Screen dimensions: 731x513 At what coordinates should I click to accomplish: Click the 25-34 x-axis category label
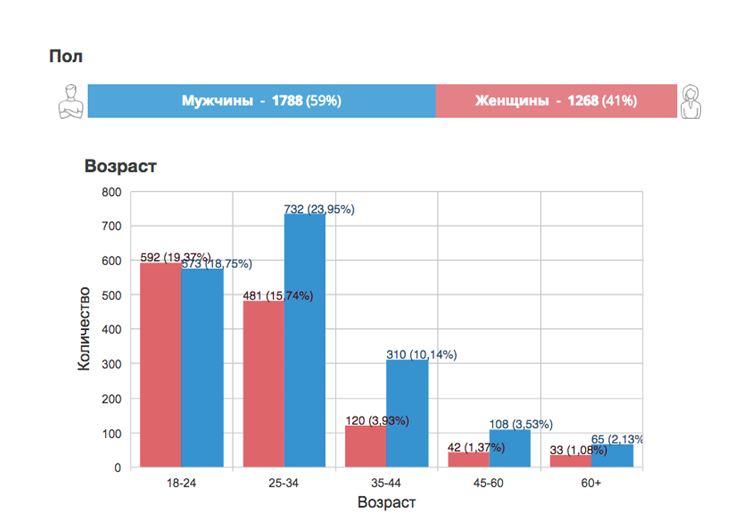tap(283, 483)
